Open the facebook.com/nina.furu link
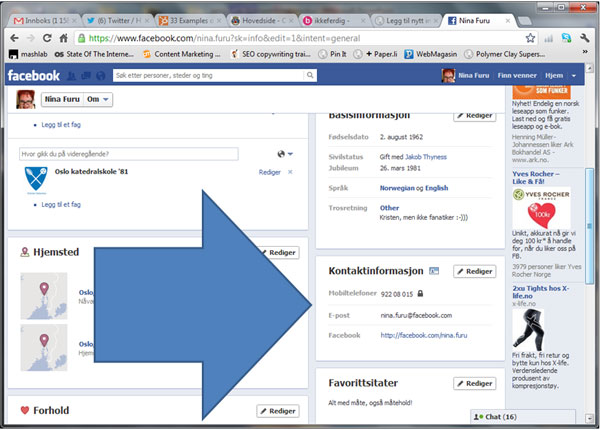The width and height of the screenshot is (600, 430). [x=424, y=335]
